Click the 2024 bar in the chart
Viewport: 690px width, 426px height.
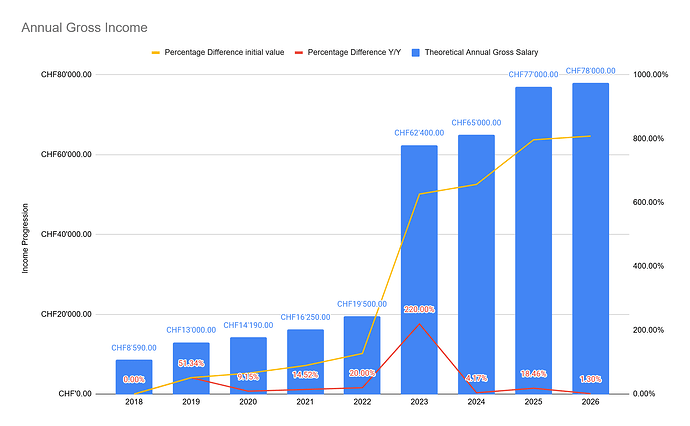(476, 265)
